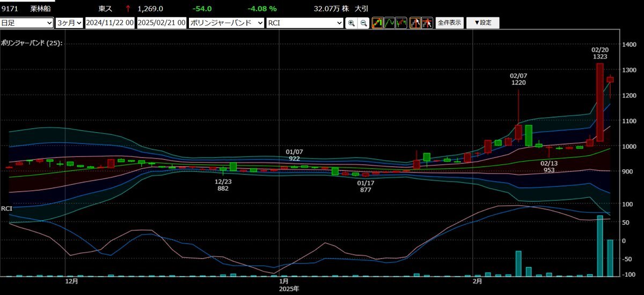Click the stock name 栗林船
Screen dimensions: 644x295
pos(41,9)
